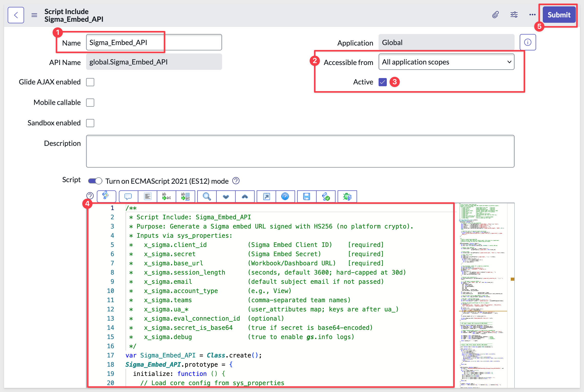584x392 pixels.
Task: Click into the Name input field
Action: [154, 42]
